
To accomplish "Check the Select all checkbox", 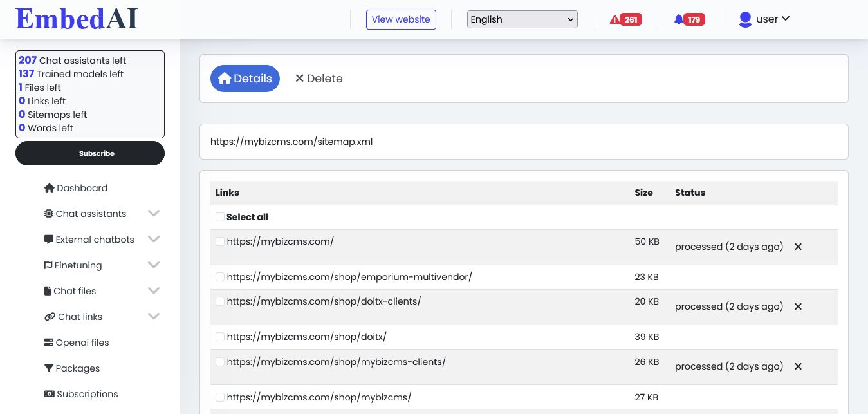I will point(220,217).
